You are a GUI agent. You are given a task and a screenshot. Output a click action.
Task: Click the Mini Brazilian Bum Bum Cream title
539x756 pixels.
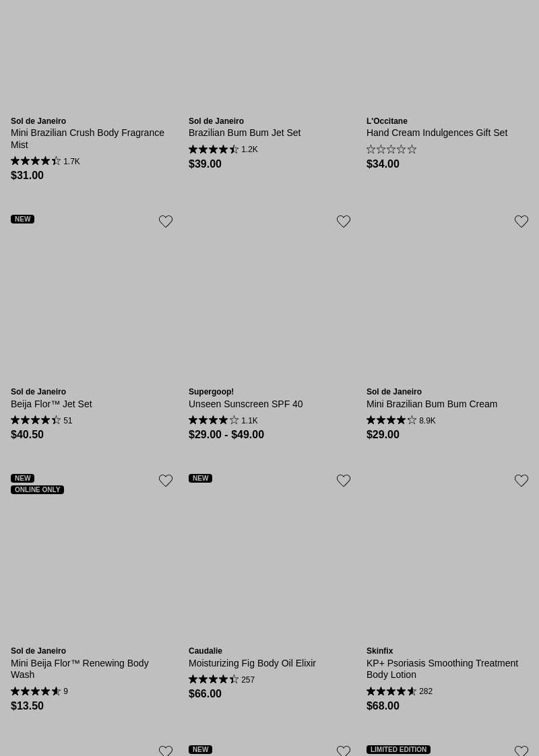point(432,404)
